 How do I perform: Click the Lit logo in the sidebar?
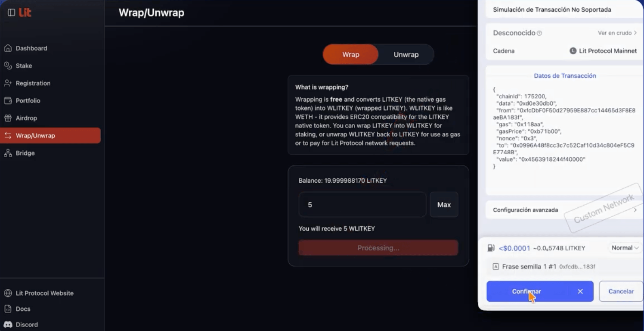point(25,12)
